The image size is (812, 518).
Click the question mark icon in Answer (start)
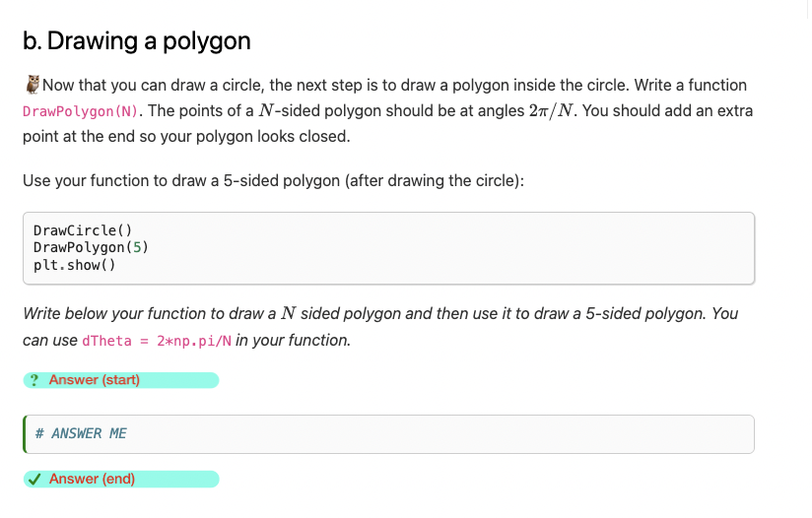(x=34, y=380)
